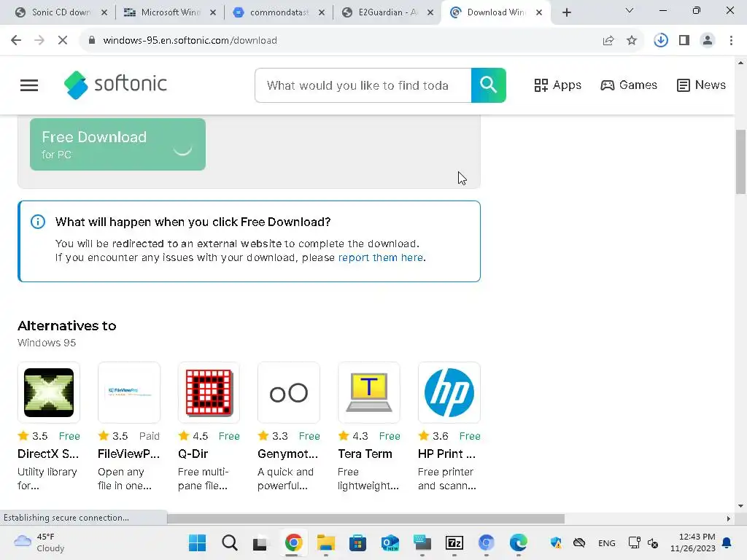Open DirectX SDK app icon
The width and height of the screenshot is (747, 560).
[49, 392]
